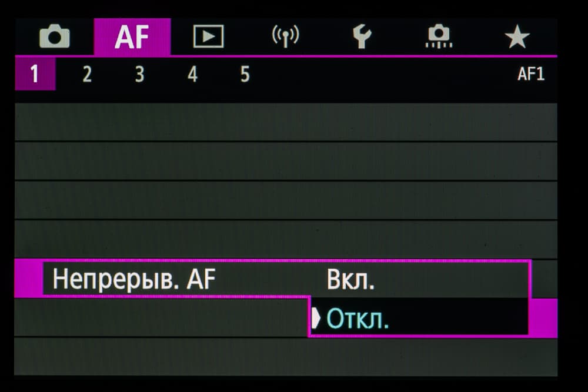Click the first empty row below page numbers

[286, 122]
